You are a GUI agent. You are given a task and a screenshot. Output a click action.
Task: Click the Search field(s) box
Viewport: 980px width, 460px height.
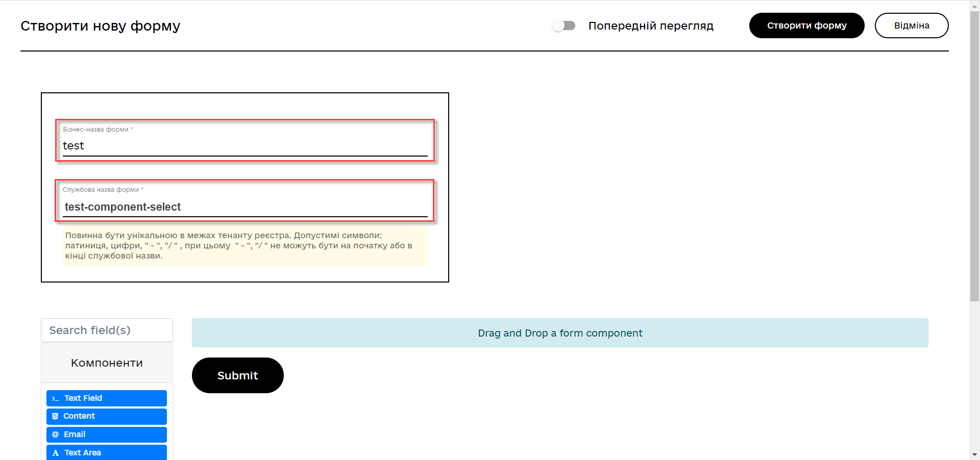(x=107, y=330)
